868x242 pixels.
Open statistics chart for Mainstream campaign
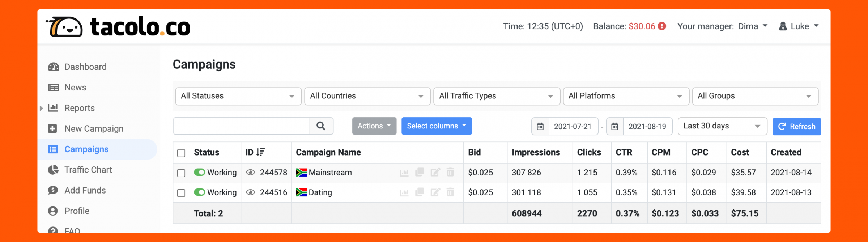pos(404,173)
